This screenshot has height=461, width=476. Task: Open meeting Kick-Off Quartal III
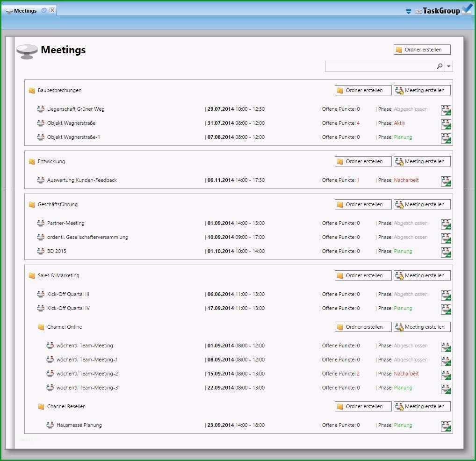click(68, 294)
